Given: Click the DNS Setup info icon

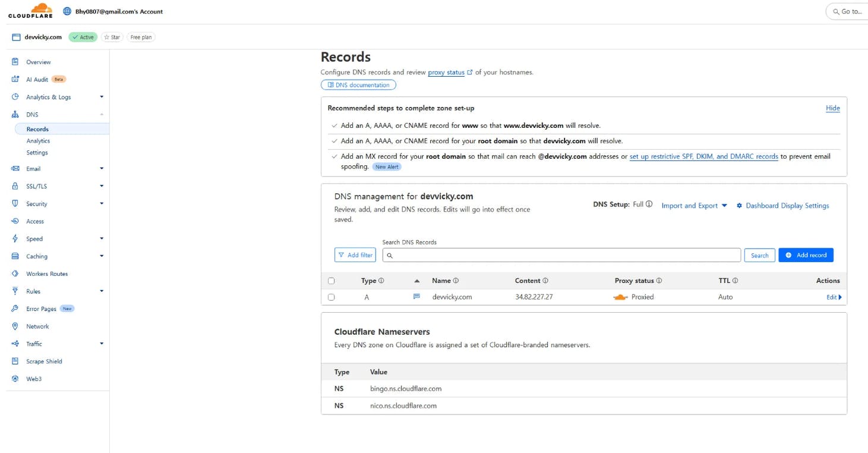Looking at the screenshot, I should point(649,204).
